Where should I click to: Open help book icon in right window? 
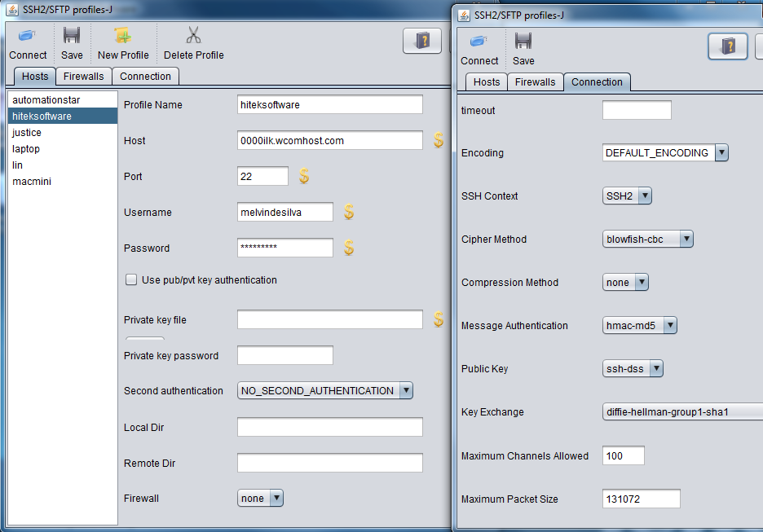[727, 46]
